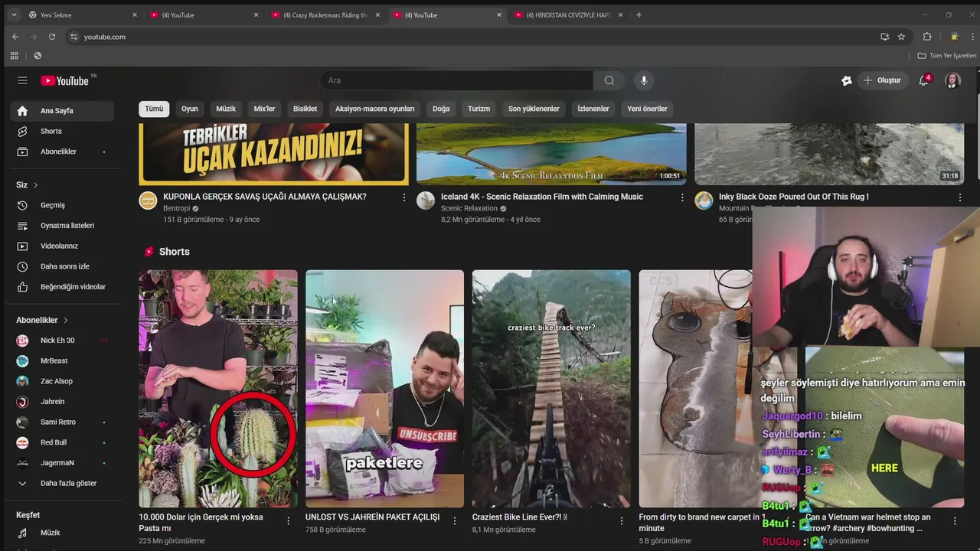Go to the Red Bull channel
This screenshot has height=551, width=980.
pos(62,442)
